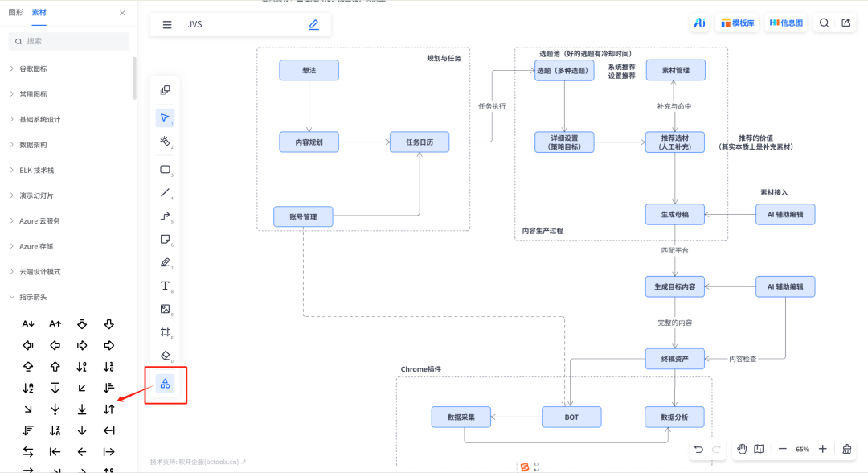868x473 pixels.
Task: Open the 模板库 template library
Action: [738, 23]
